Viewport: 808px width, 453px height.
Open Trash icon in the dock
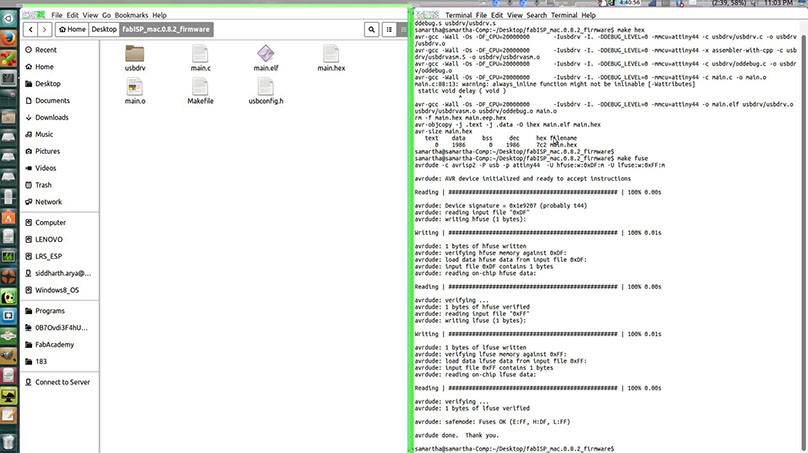pos(9,442)
